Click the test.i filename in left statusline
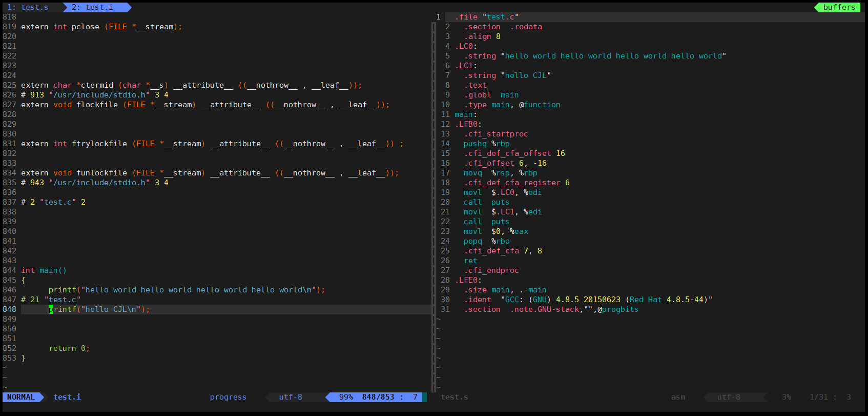Screen dimensions: 868x416 tap(67, 397)
